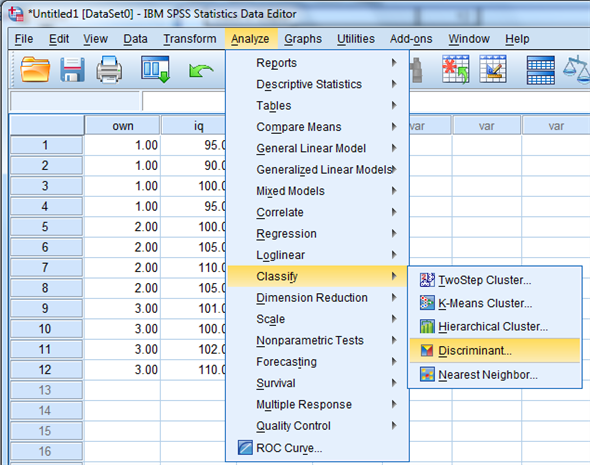This screenshot has width=590, height=465.
Task: Open the View menu
Action: point(96,39)
